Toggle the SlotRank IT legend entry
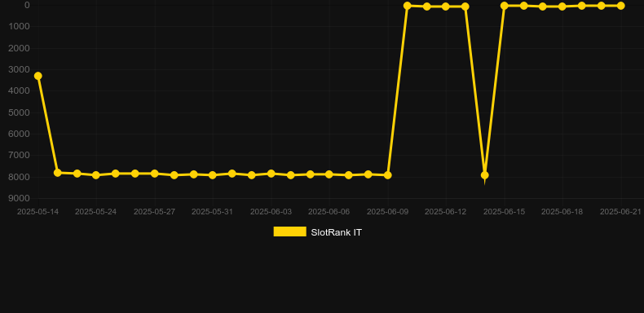The width and height of the screenshot is (644, 313). [317, 232]
